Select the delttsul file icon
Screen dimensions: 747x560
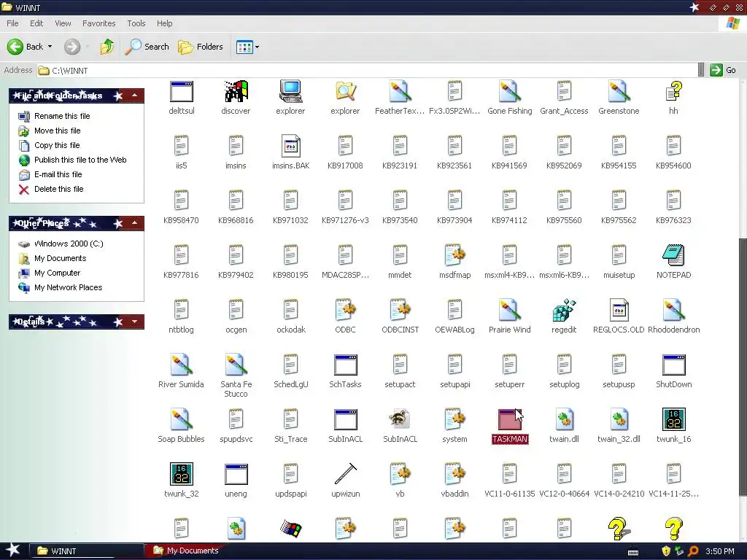tap(181, 91)
